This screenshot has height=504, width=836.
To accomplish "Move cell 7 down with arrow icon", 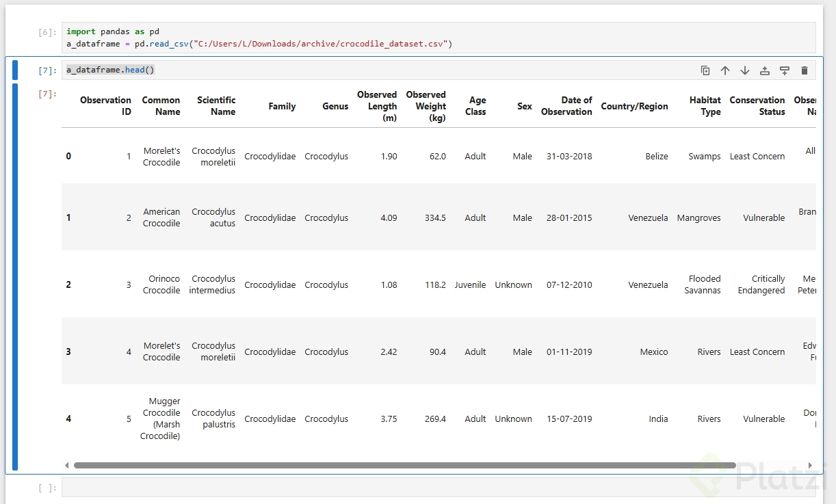I will 745,70.
